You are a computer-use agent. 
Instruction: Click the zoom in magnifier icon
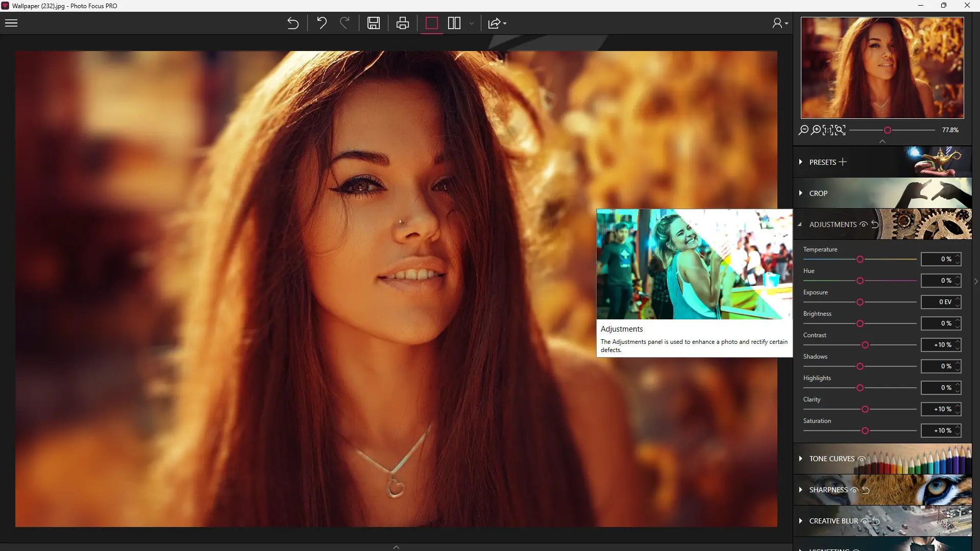pyautogui.click(x=816, y=130)
